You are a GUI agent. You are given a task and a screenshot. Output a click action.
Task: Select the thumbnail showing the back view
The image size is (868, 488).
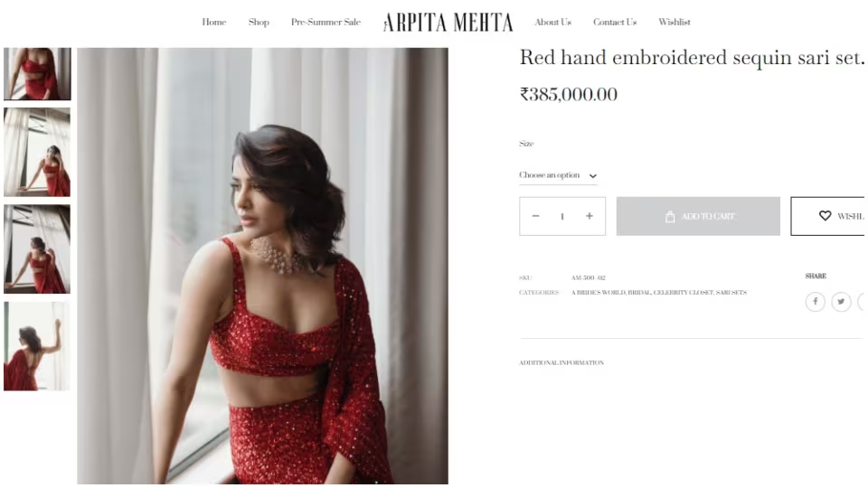[x=37, y=346]
